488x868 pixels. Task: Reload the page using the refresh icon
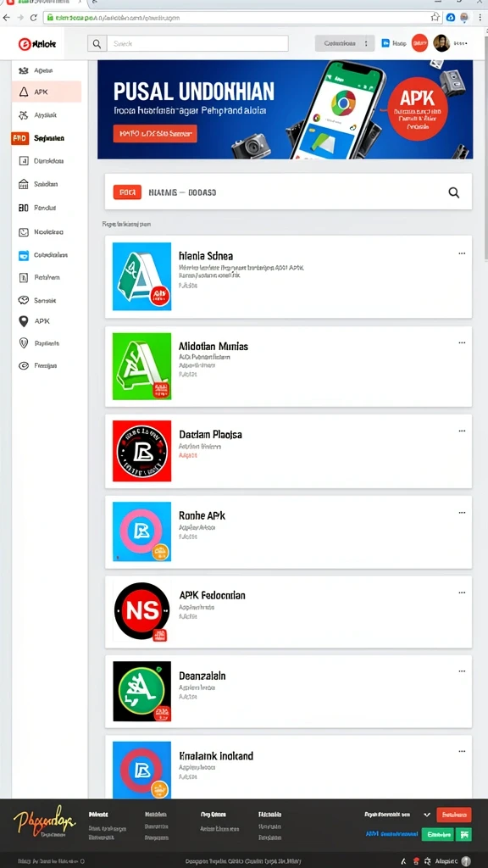34,18
